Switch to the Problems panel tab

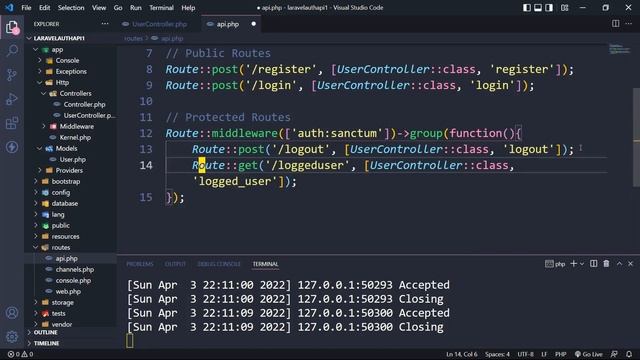tap(140, 264)
